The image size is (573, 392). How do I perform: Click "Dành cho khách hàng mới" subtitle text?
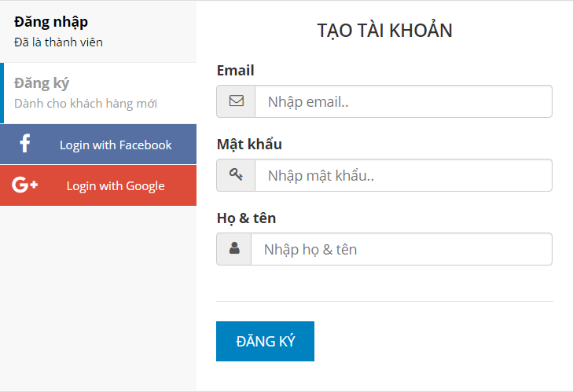pos(86,104)
